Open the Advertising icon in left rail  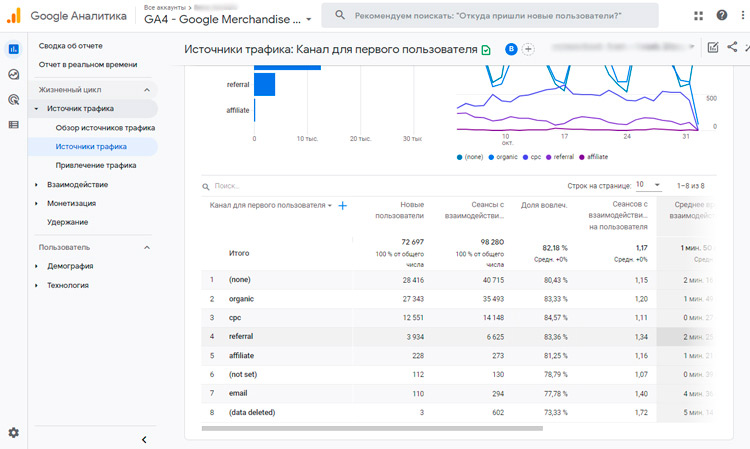click(x=14, y=99)
